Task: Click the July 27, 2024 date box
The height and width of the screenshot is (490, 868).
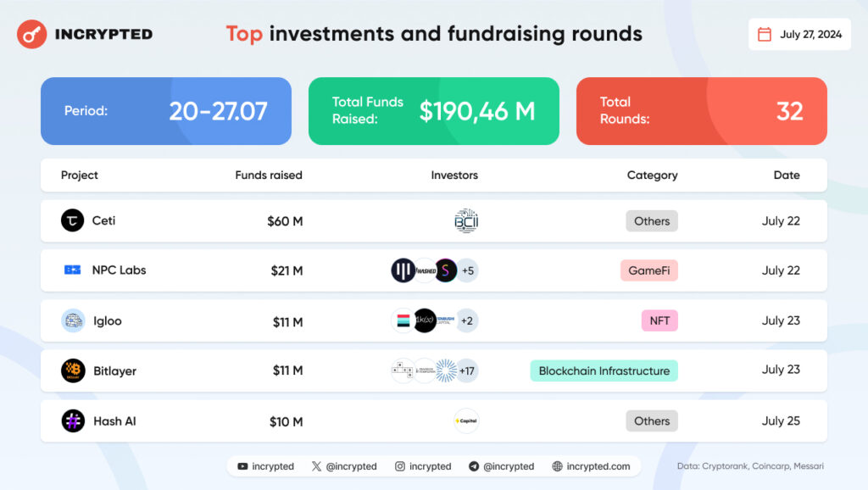Action: coord(799,35)
